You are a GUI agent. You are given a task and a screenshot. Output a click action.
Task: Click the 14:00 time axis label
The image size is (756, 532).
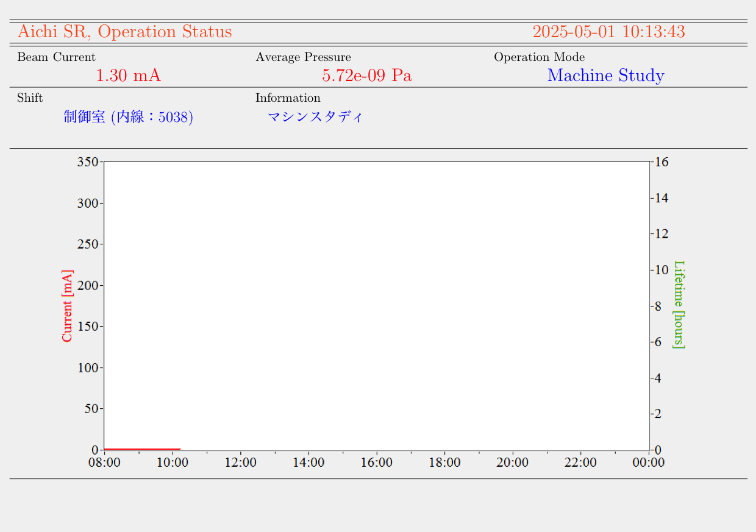(308, 463)
